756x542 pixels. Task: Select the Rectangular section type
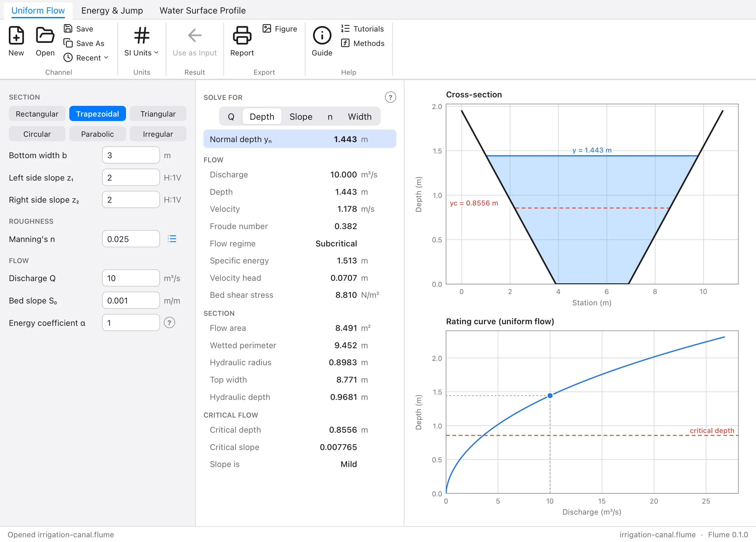click(37, 114)
